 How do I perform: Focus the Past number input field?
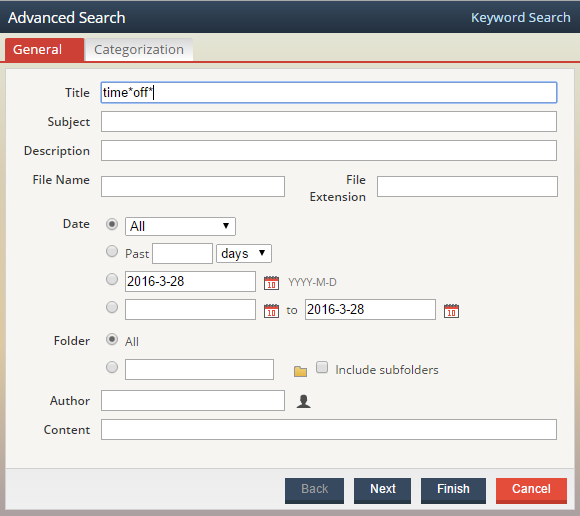pos(182,253)
